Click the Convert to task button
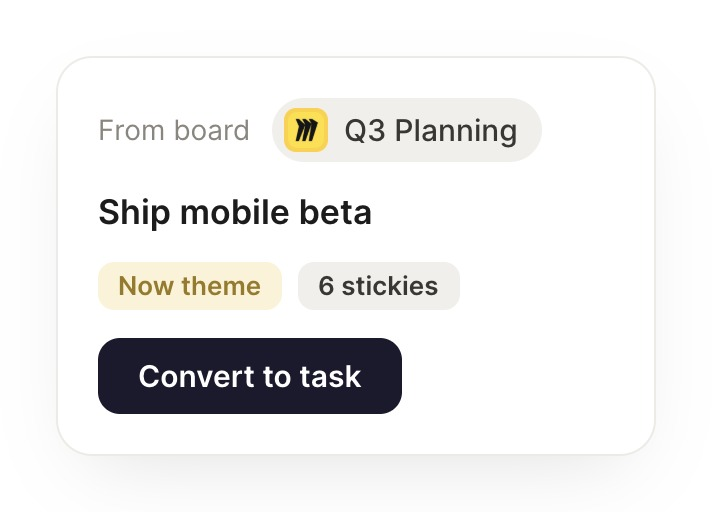This screenshot has width=712, height=512. coord(250,376)
